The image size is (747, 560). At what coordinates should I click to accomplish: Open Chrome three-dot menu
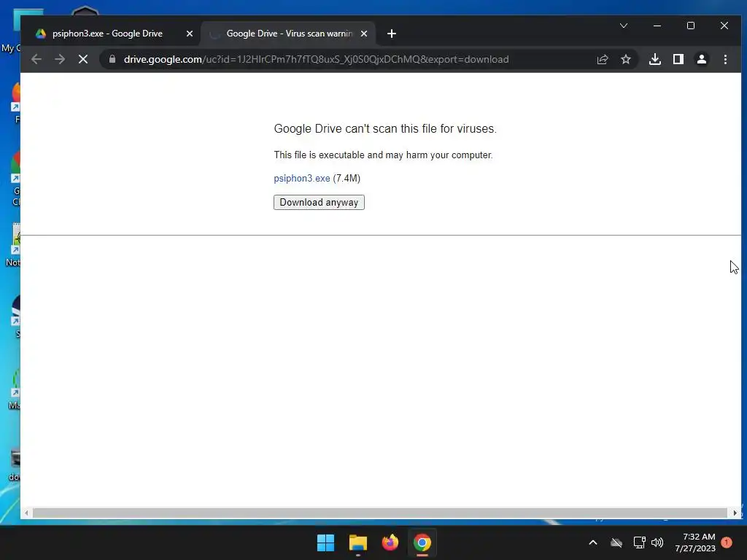click(725, 59)
